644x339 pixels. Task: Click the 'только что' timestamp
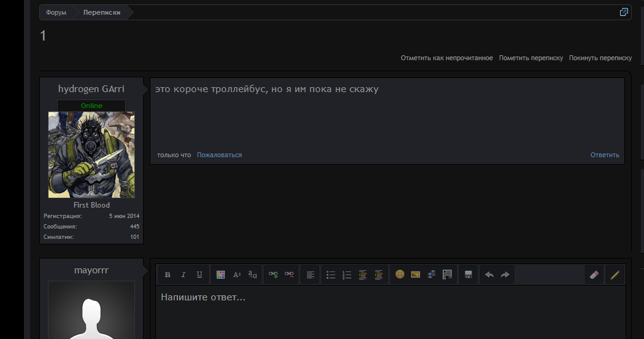click(x=174, y=155)
